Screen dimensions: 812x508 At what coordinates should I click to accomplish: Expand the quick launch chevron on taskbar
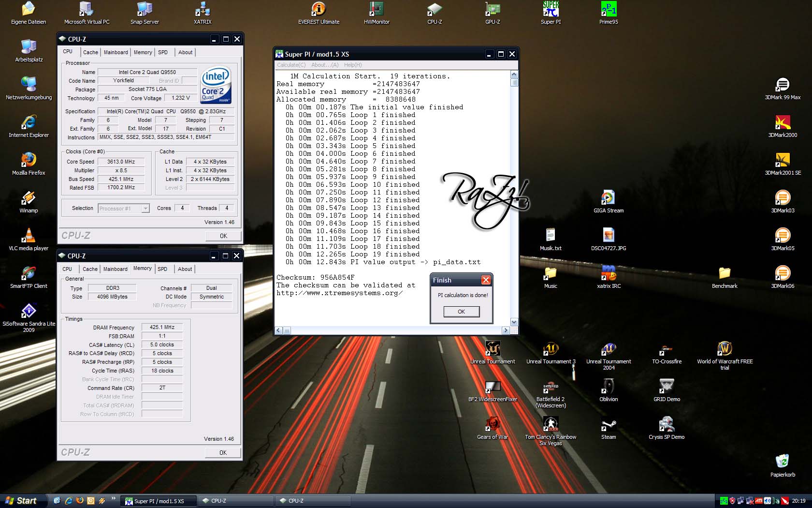pos(114,498)
